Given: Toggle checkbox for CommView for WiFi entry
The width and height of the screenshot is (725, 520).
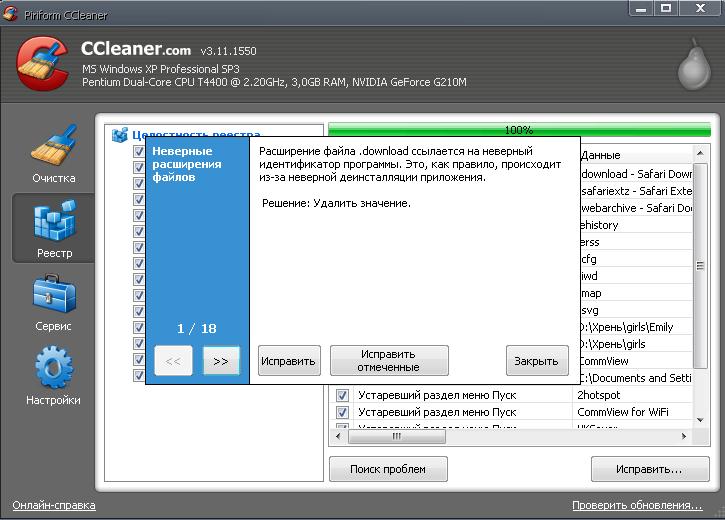Looking at the screenshot, I should [342, 412].
